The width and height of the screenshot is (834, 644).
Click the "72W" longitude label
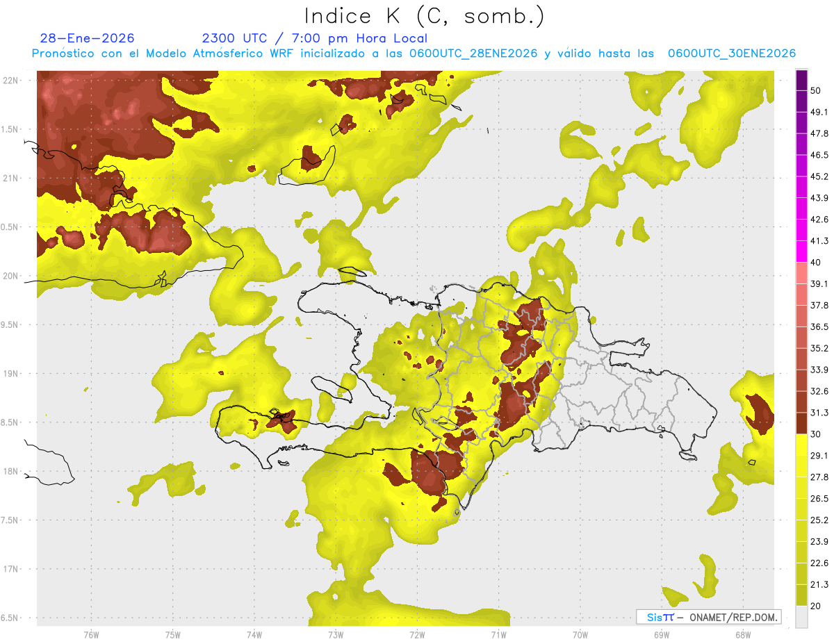[x=417, y=635]
